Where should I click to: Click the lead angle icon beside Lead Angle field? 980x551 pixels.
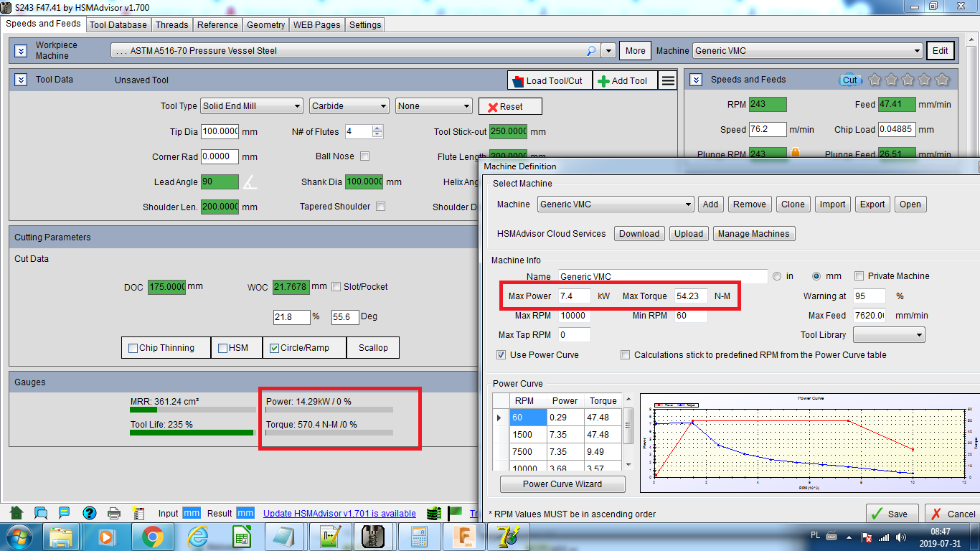250,182
